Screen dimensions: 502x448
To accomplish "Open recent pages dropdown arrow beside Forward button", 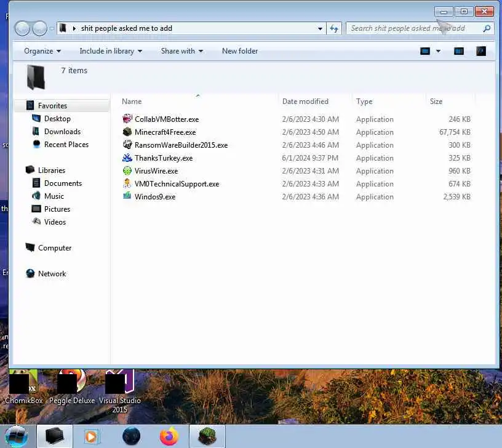I will pyautogui.click(x=52, y=28).
